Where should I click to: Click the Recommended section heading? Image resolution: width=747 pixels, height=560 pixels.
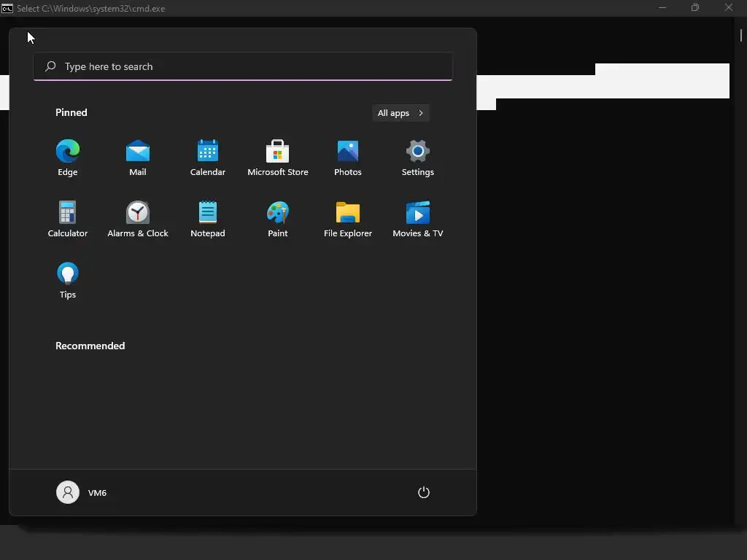[90, 346]
